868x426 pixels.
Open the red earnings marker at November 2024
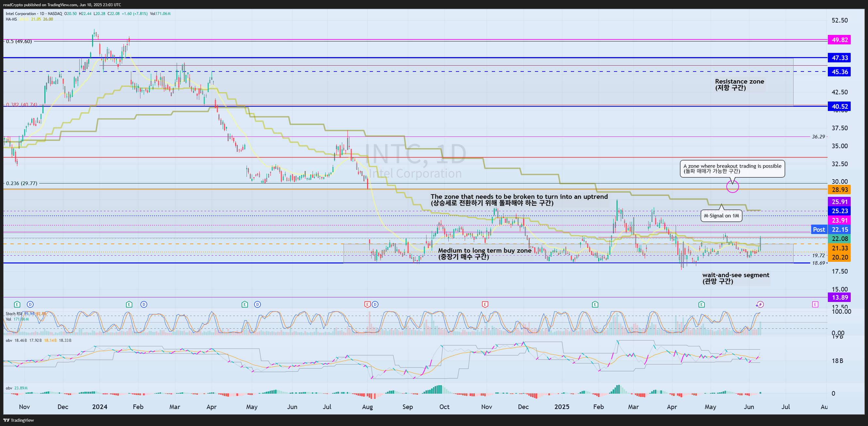tap(485, 305)
